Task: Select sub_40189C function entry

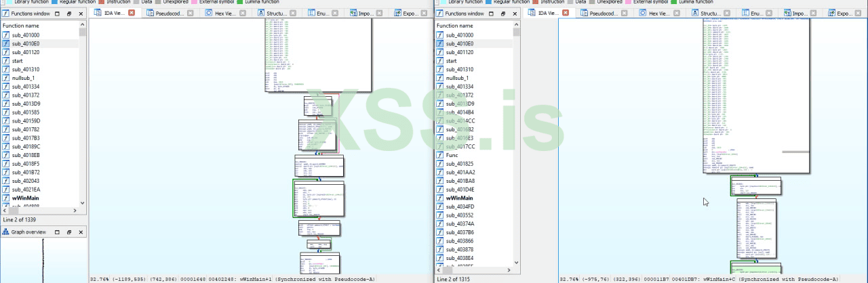Action: (x=26, y=147)
